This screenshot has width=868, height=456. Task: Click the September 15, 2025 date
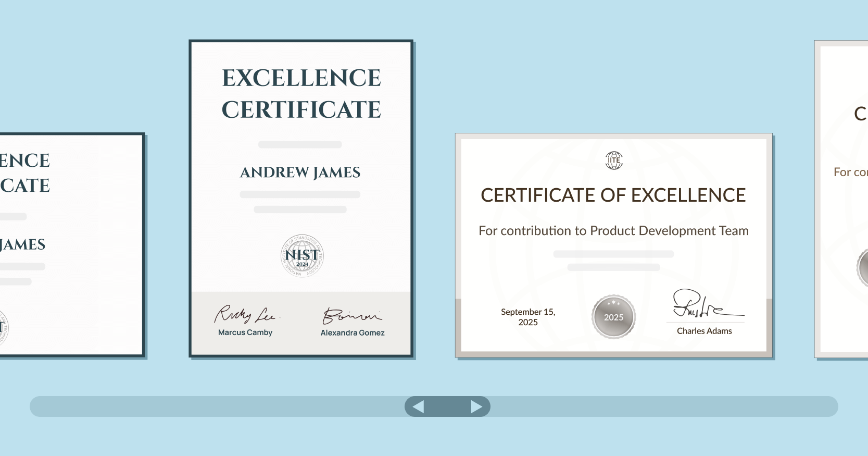pos(528,317)
